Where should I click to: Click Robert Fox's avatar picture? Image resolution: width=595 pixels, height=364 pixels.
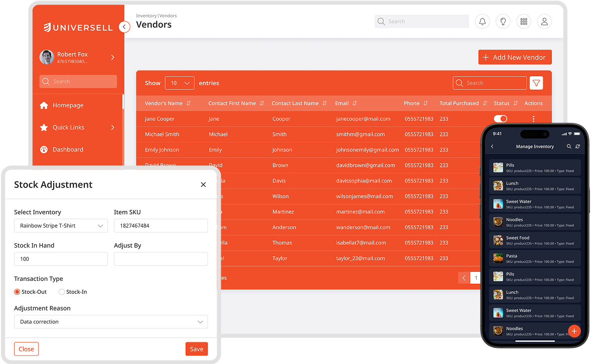click(47, 57)
